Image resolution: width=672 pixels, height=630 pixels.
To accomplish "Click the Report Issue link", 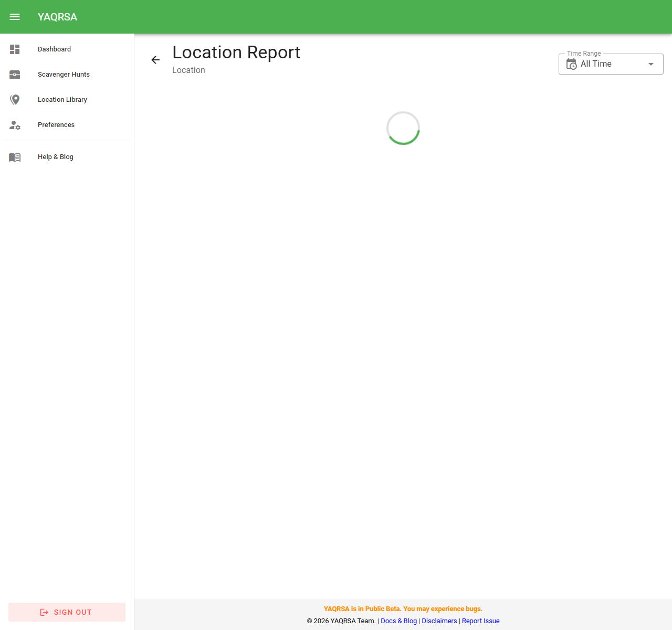I will [481, 621].
